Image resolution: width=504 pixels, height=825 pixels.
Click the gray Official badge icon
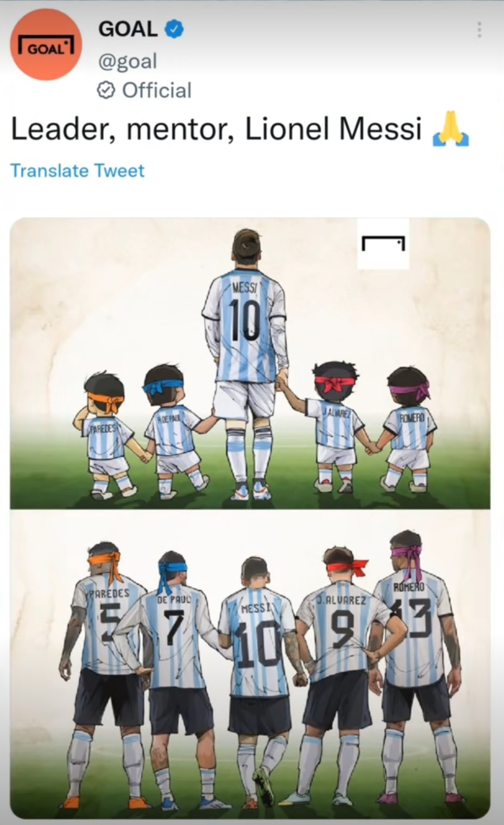coord(106,91)
